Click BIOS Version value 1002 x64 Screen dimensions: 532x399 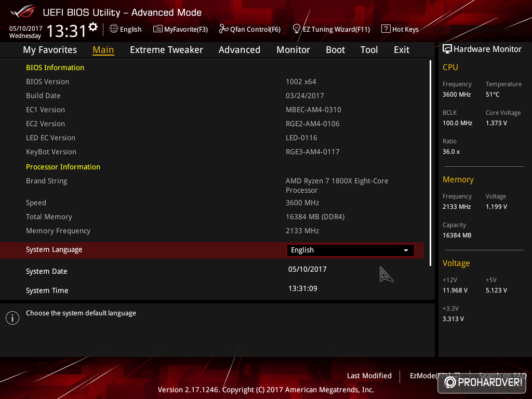tap(301, 82)
